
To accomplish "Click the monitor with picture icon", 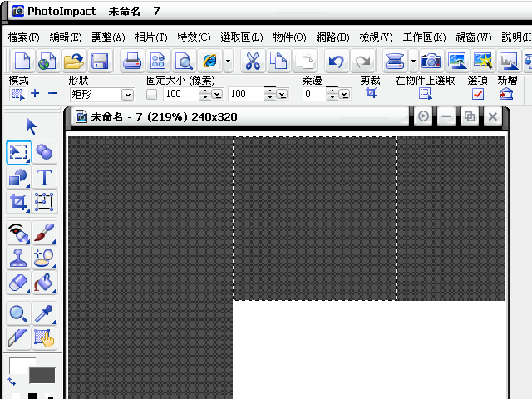I will tap(456, 62).
